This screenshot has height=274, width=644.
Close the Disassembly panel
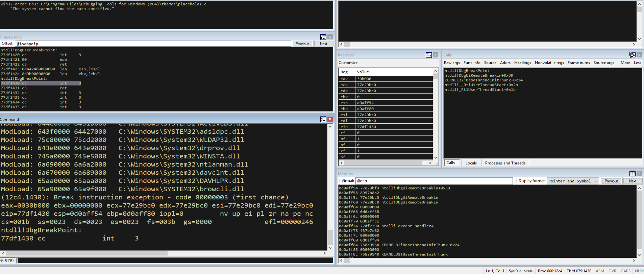pos(330,37)
